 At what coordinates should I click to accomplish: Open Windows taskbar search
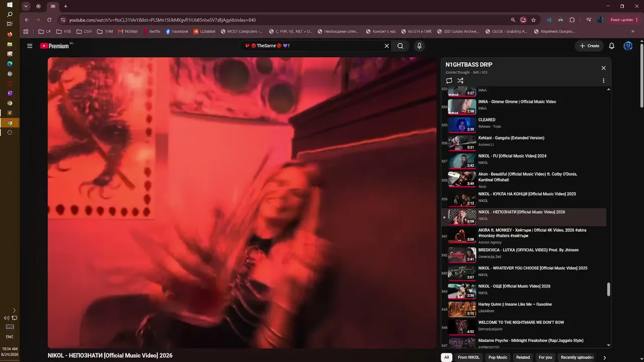pyautogui.click(x=10, y=14)
